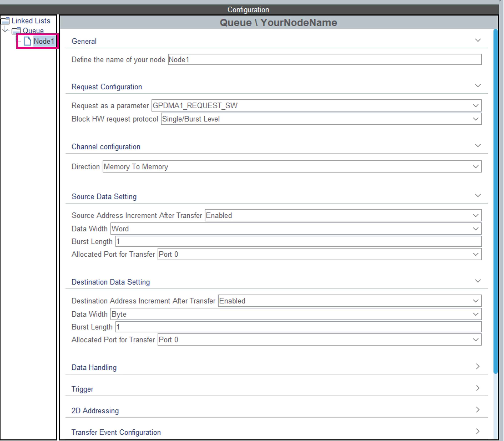This screenshot has height=441, width=504.
Task: Click the Queue folder icon
Action: 16,31
